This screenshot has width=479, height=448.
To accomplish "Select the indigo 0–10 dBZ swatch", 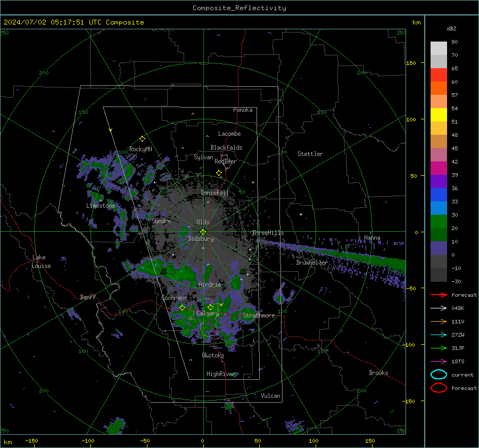I will (439, 248).
